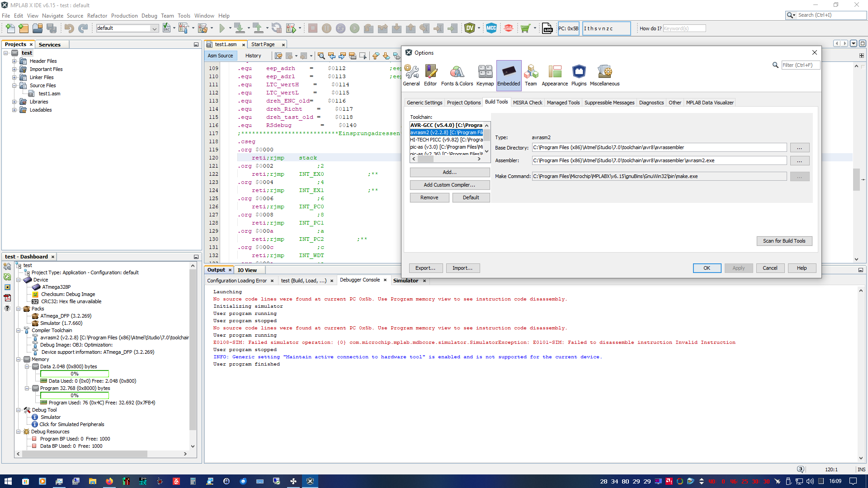Image resolution: width=868 pixels, height=488 pixels.
Task: Select HI-TECH PICC (v9.82) in toolchain list
Action: pyautogui.click(x=447, y=140)
